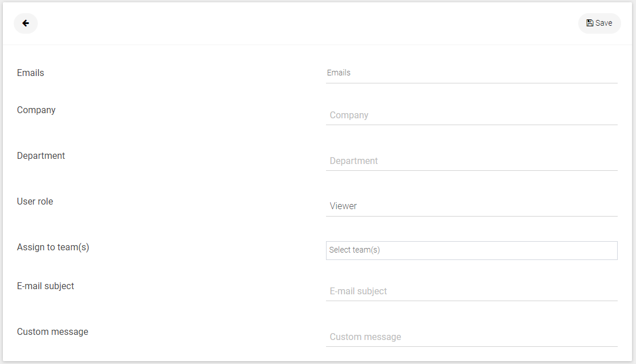Select the Department label text
636x364 pixels.
click(x=41, y=156)
